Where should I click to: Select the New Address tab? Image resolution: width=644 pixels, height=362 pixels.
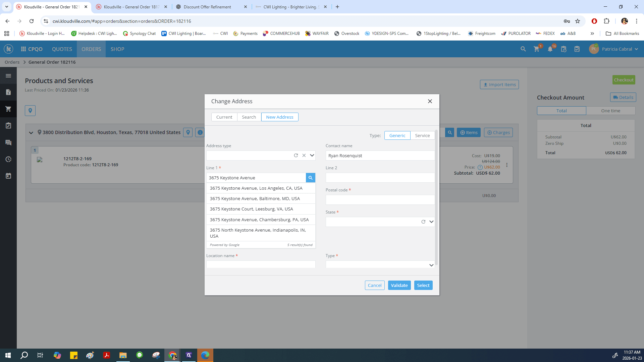click(x=280, y=117)
